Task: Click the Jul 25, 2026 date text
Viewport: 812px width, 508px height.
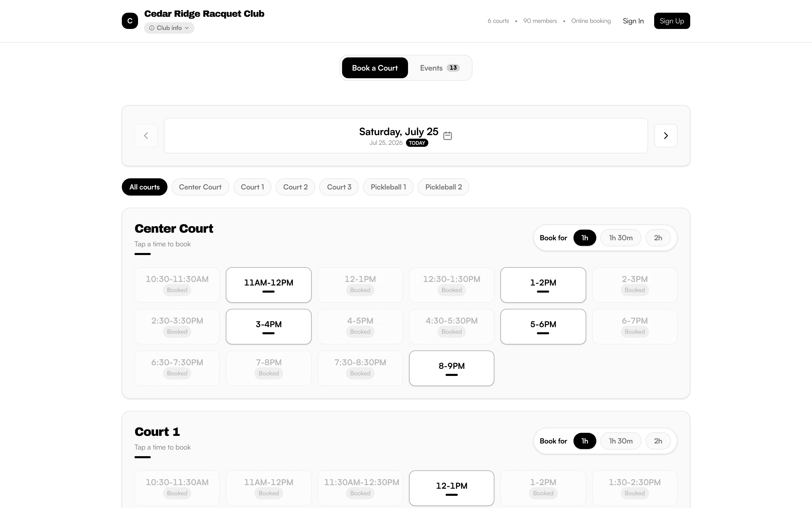Action: coord(386,143)
